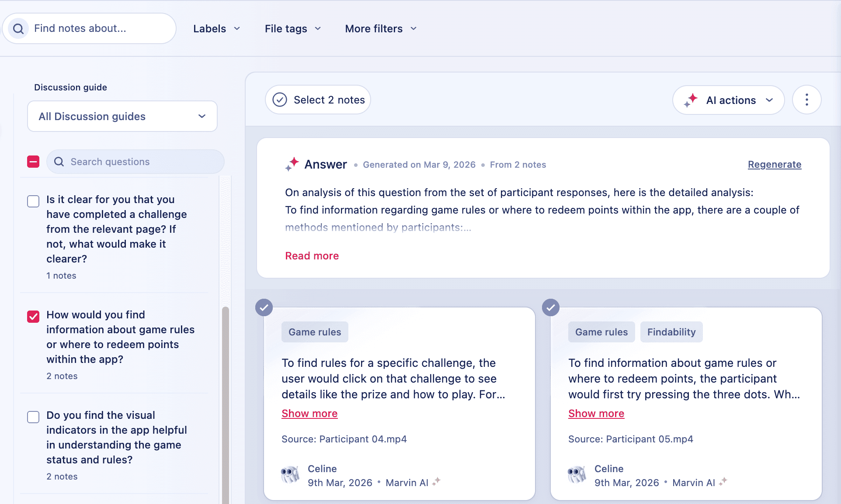The image size is (841, 504).
Task: Click Show more on Participant 04's note
Action: (309, 413)
